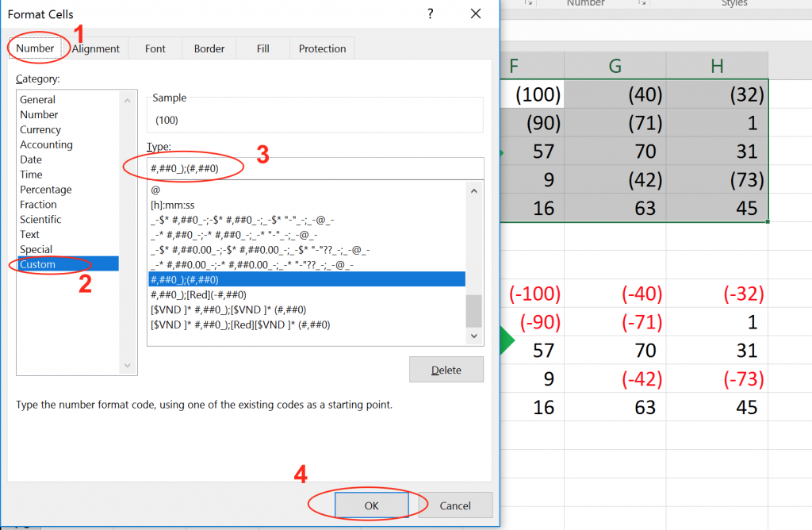Image resolution: width=812 pixels, height=530 pixels.
Task: Switch to the Alignment tab
Action: click(x=95, y=48)
